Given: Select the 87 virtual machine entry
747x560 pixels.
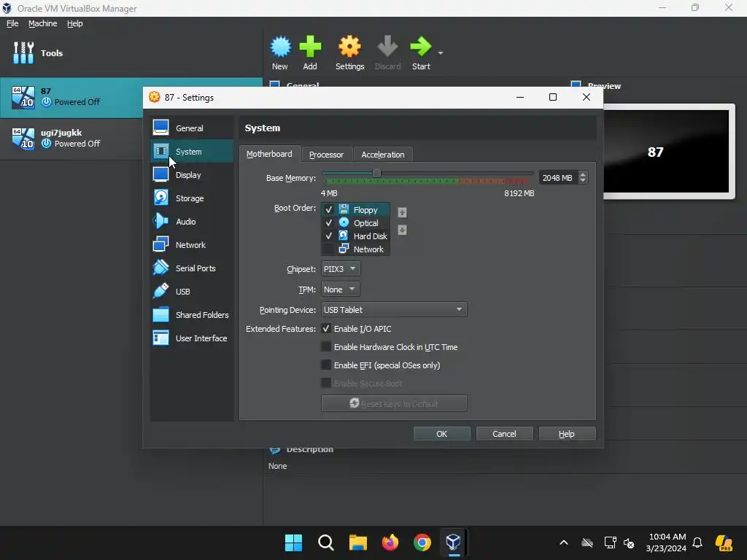Looking at the screenshot, I should 71,97.
